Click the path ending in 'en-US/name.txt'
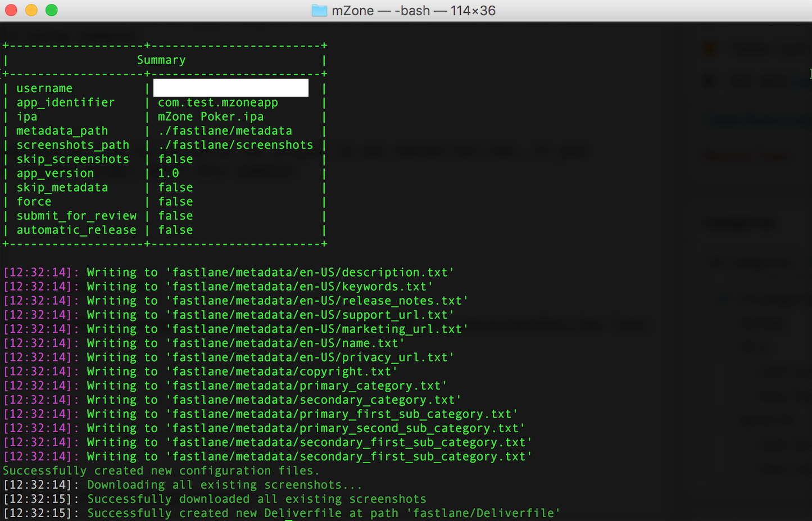This screenshot has width=812, height=521. coord(285,343)
